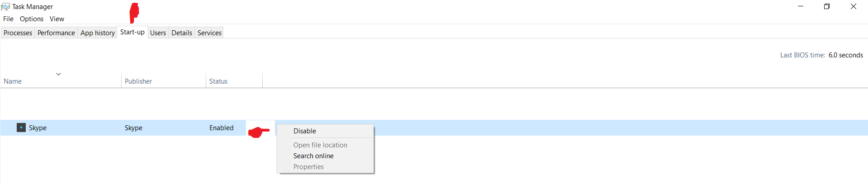Sort by the Publisher column header
Viewport: 868px width, 184px height.
[x=138, y=81]
